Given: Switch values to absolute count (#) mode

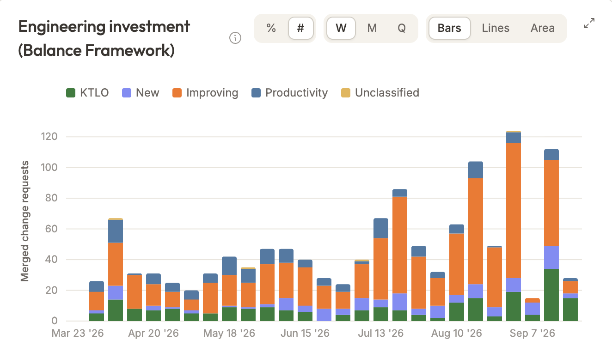Looking at the screenshot, I should tap(301, 28).
